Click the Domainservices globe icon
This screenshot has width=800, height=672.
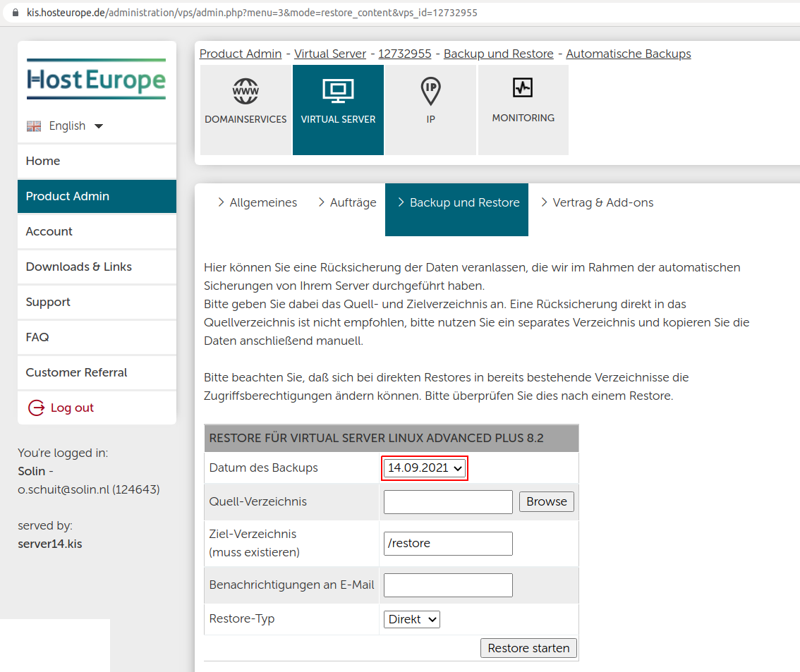click(x=246, y=91)
